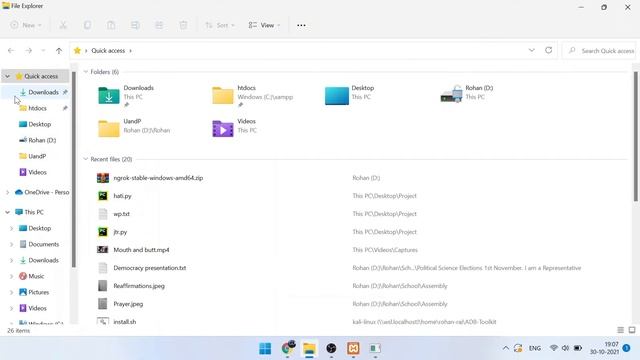Open the New item dropdown
Viewport: 640px width, 360px height.
coord(26,25)
